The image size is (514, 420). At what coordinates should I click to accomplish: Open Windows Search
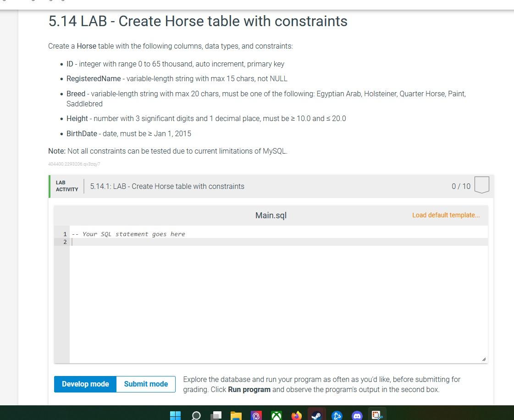(x=196, y=415)
